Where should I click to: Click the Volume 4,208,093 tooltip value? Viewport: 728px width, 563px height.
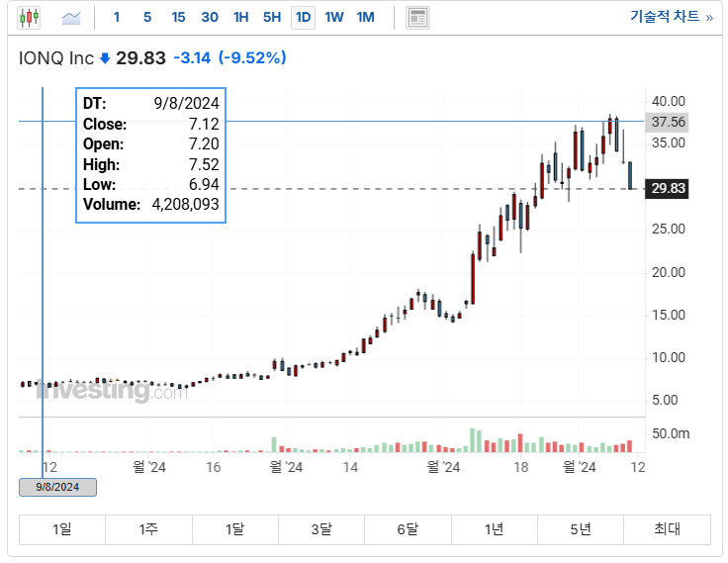pyautogui.click(x=185, y=205)
